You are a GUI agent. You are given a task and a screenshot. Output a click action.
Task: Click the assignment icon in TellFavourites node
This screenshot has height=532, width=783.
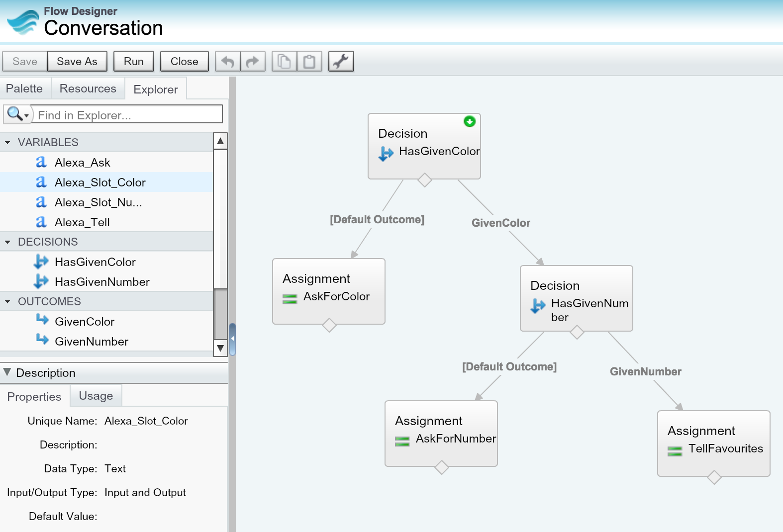[x=675, y=451]
